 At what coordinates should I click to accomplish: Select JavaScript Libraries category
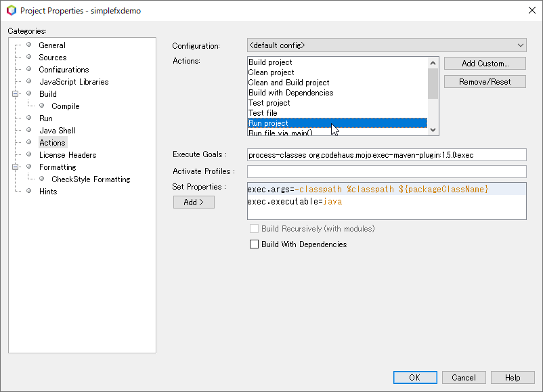point(74,82)
